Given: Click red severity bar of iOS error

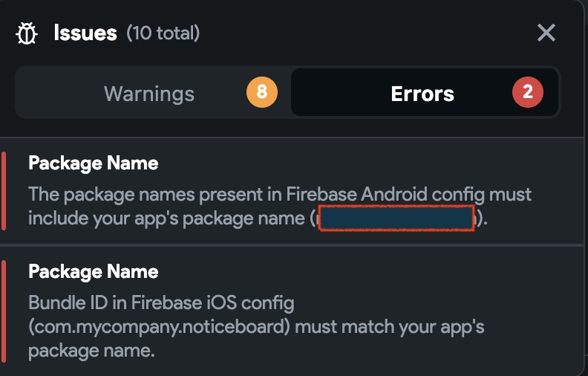Looking at the screenshot, I should (4, 311).
